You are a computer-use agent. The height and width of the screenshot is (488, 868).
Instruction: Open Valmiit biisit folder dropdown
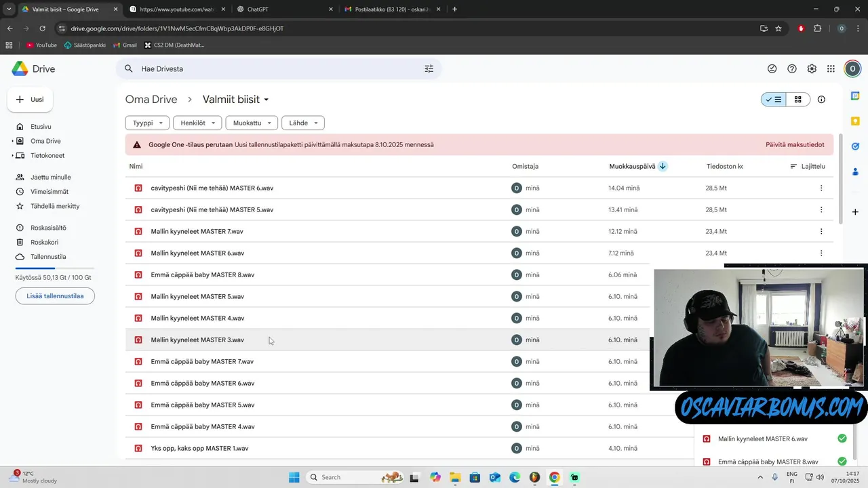(x=236, y=100)
